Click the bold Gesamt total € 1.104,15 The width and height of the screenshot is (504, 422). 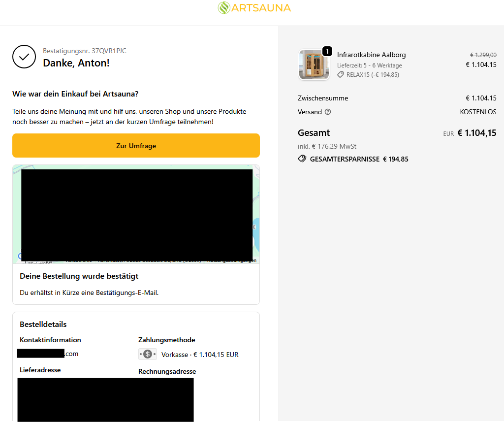[477, 133]
